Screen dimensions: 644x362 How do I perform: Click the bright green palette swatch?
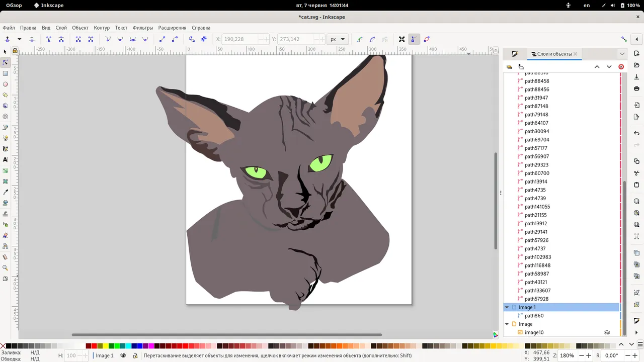tap(117, 346)
